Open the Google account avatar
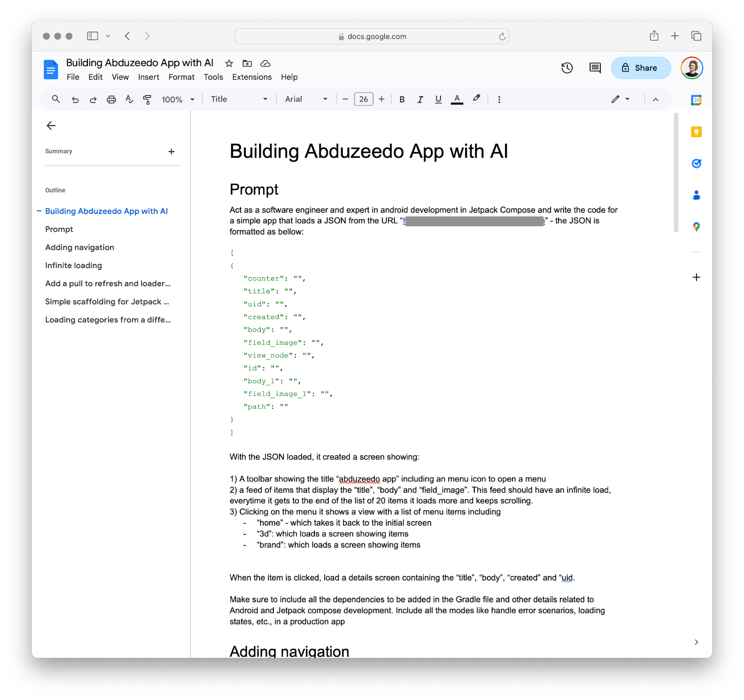Viewport: 744px width, 700px height. [x=691, y=68]
